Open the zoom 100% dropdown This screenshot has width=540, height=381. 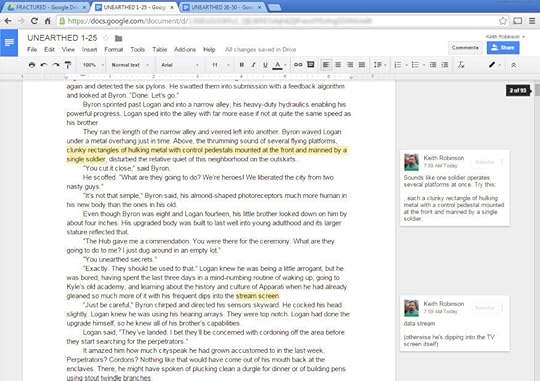click(x=93, y=65)
